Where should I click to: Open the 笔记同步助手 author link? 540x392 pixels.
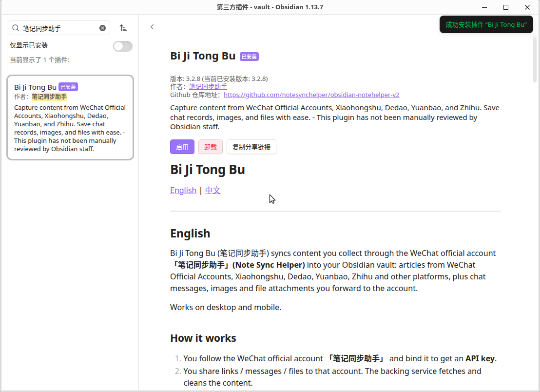click(x=208, y=87)
